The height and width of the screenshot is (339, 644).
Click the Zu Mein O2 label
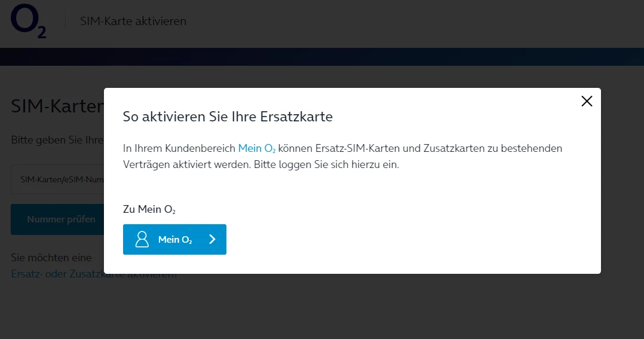pyautogui.click(x=149, y=210)
